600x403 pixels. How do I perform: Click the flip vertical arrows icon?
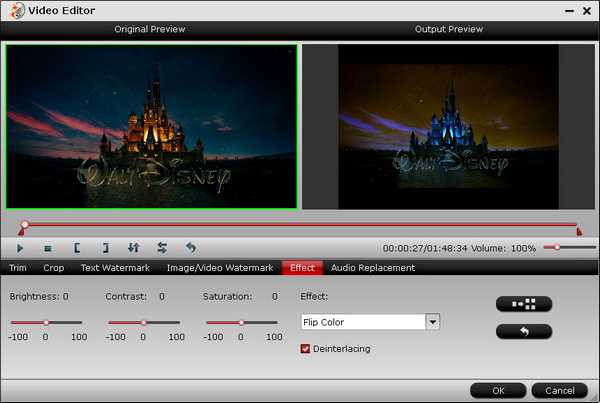[134, 248]
